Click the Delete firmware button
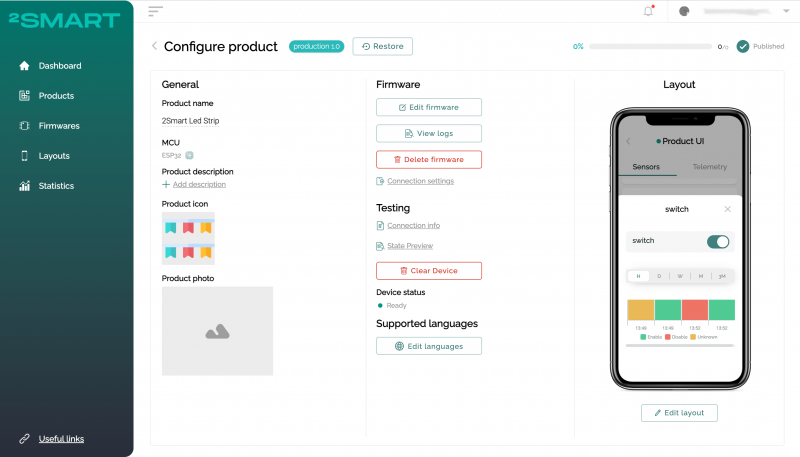The height and width of the screenshot is (457, 800). 429,160
